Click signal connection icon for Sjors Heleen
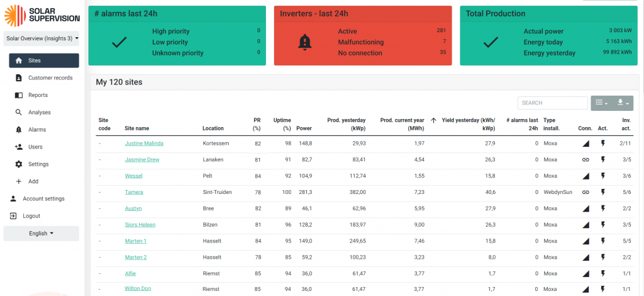 (x=586, y=225)
